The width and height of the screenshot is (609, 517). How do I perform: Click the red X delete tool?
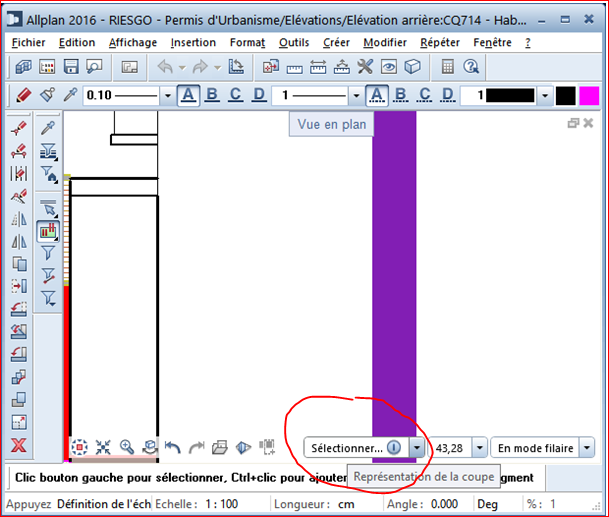pos(19,445)
